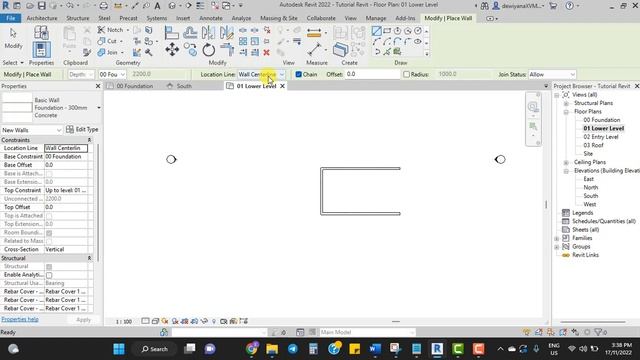Image resolution: width=640 pixels, height=360 pixels.
Task: Open the Location Line dropdown in options bar
Action: [261, 74]
